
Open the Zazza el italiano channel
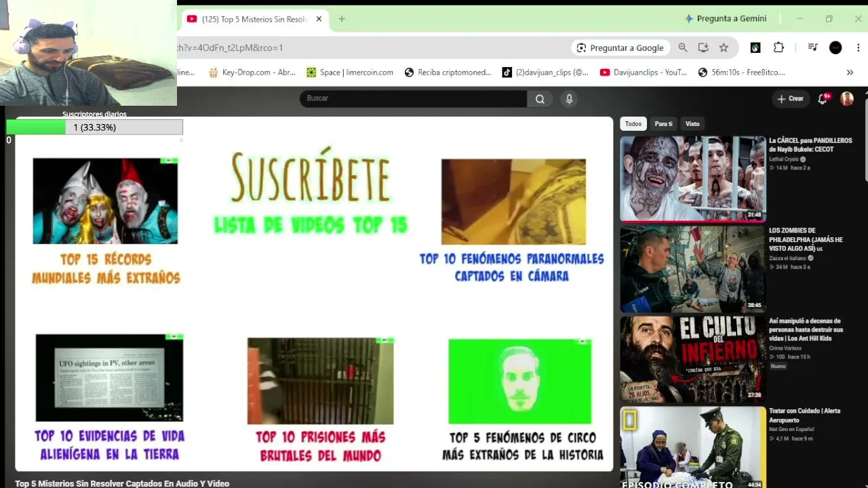pos(789,258)
